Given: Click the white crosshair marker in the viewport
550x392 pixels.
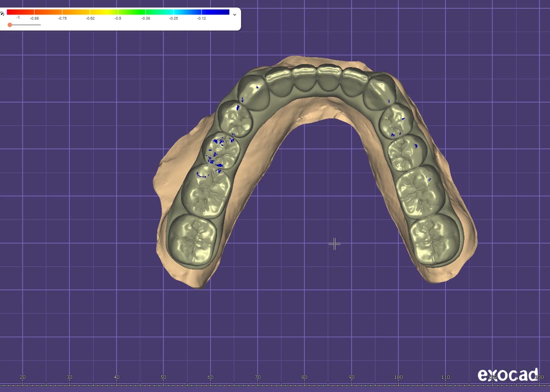Looking at the screenshot, I should pyautogui.click(x=334, y=243).
